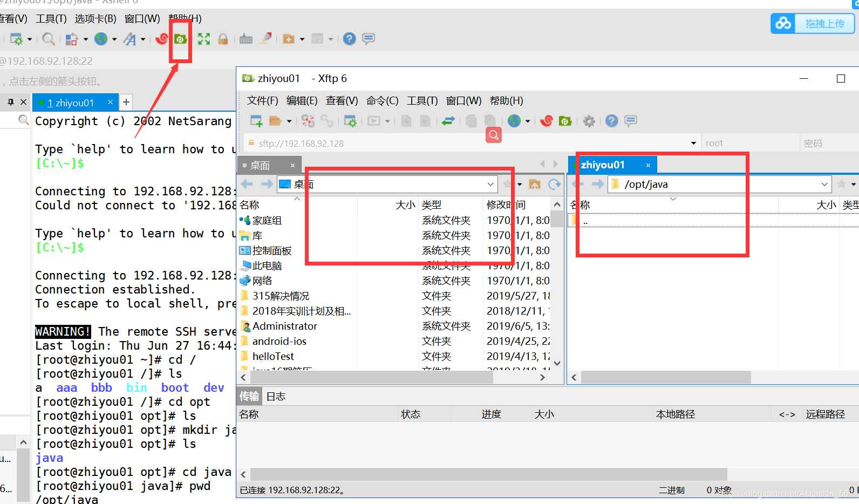Open 命令(C) menu in Xftp
The image size is (859, 504).
(x=382, y=101)
